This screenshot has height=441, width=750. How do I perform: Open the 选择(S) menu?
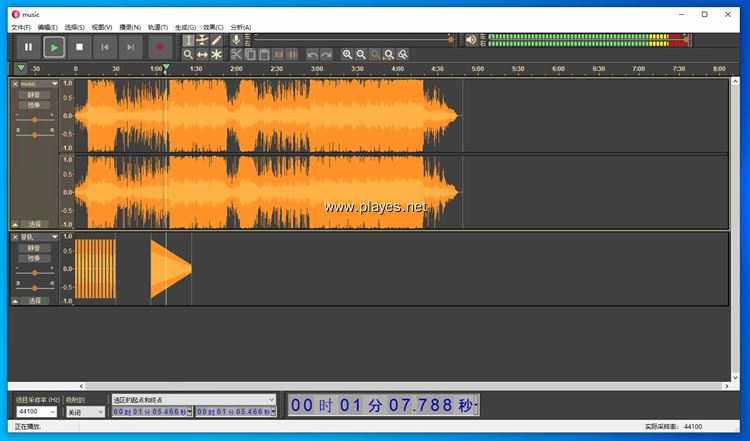coord(75,27)
